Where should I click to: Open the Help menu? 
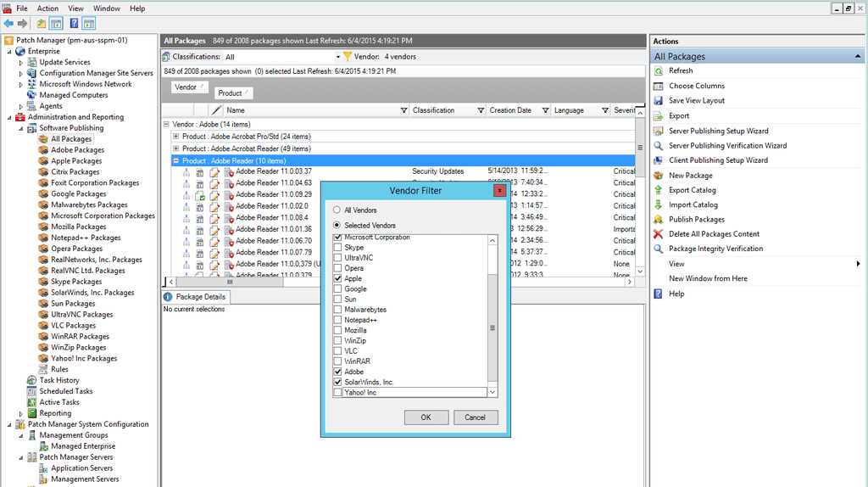pyautogui.click(x=137, y=8)
